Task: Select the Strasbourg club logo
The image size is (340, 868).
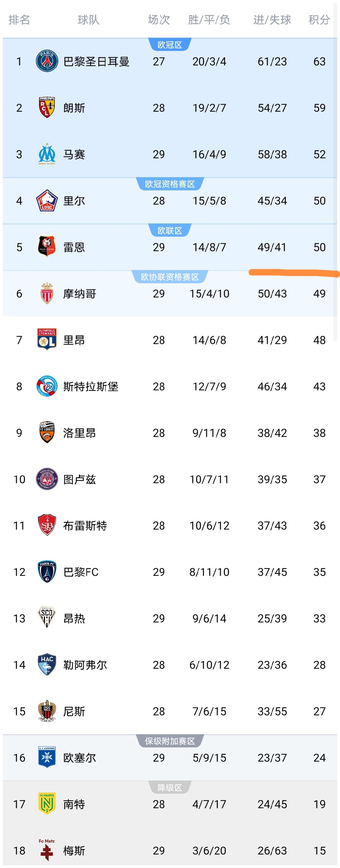Action: pos(47,386)
